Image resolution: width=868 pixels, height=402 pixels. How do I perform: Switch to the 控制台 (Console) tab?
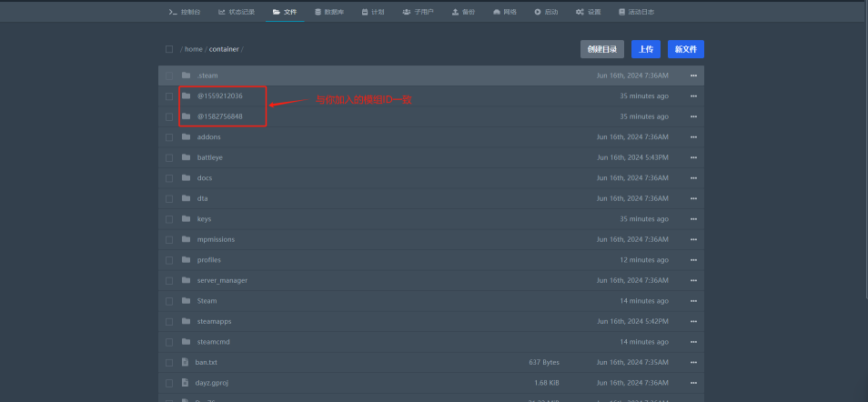pos(186,12)
